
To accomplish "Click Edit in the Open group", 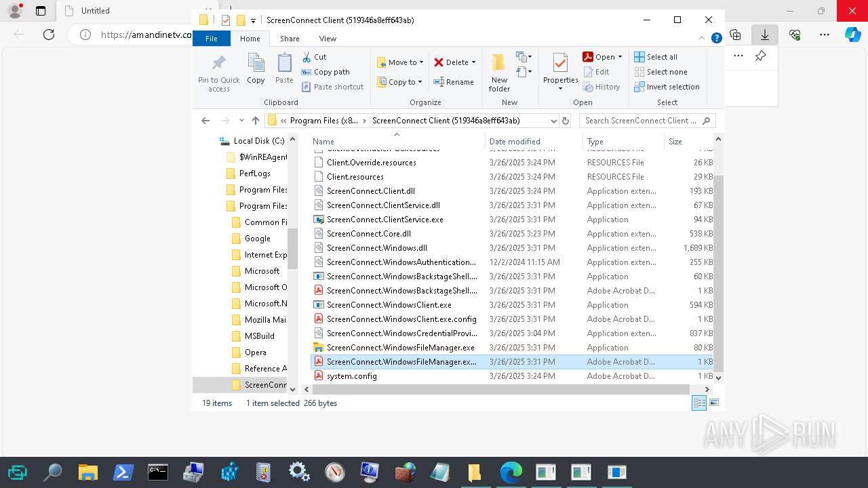I will [x=596, y=72].
